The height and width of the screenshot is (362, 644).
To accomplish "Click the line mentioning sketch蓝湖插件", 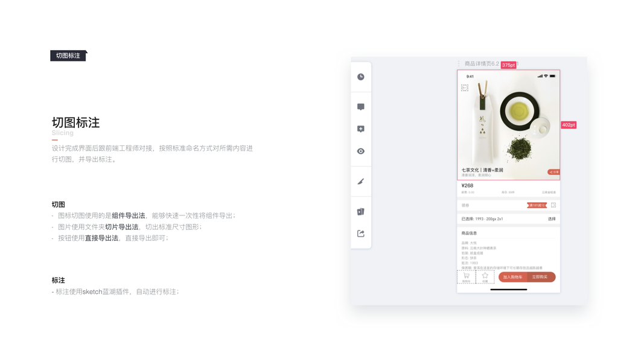I will click(x=115, y=292).
